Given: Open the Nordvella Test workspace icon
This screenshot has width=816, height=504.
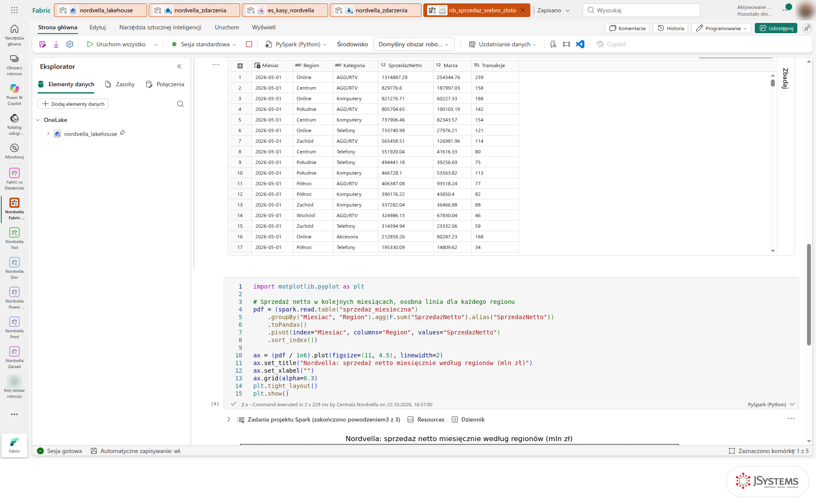Looking at the screenshot, I should [x=14, y=238].
